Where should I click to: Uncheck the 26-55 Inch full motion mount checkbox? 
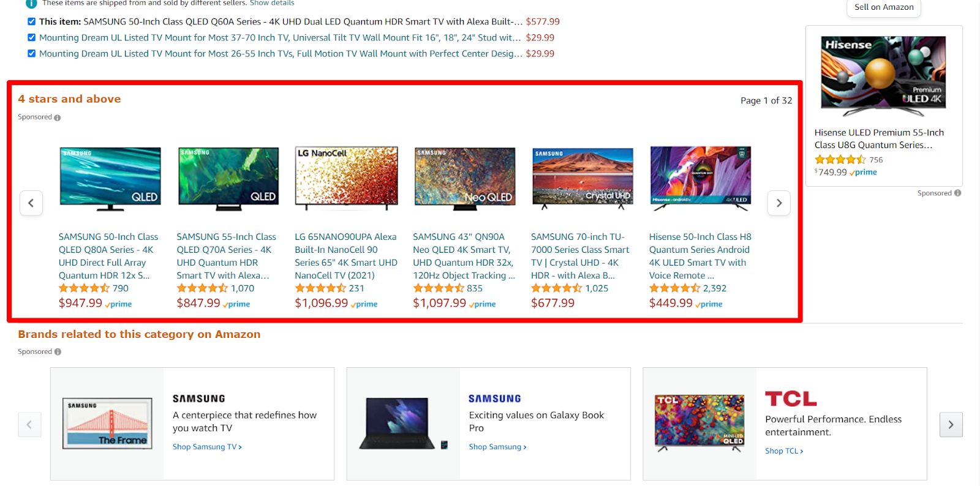31,53
